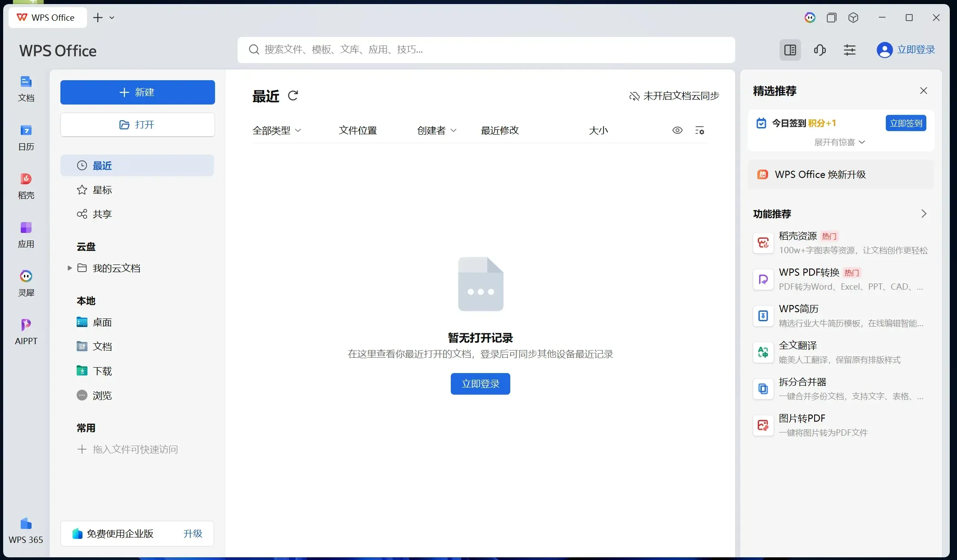
Task: Open 稻壳资源 recommendation
Action: click(841, 243)
